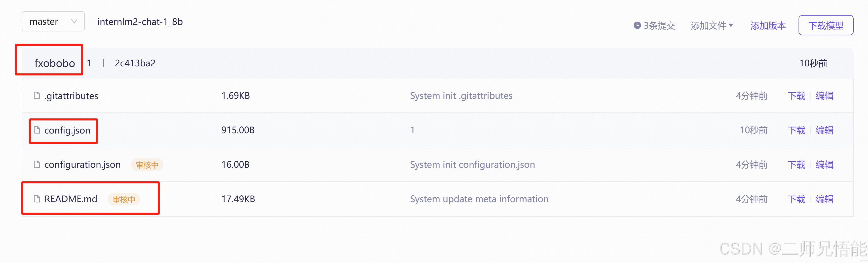The height and width of the screenshot is (263, 868).
Task: Open the configuration.json file
Action: [x=83, y=165]
